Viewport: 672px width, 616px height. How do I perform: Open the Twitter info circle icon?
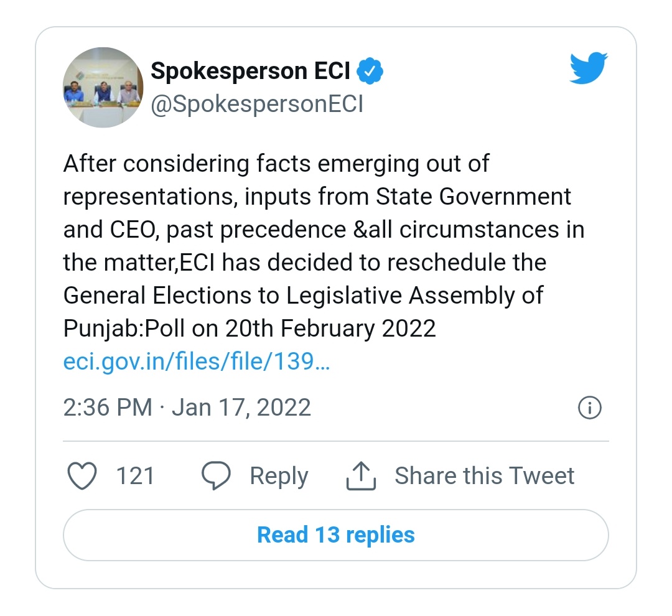coord(590,408)
